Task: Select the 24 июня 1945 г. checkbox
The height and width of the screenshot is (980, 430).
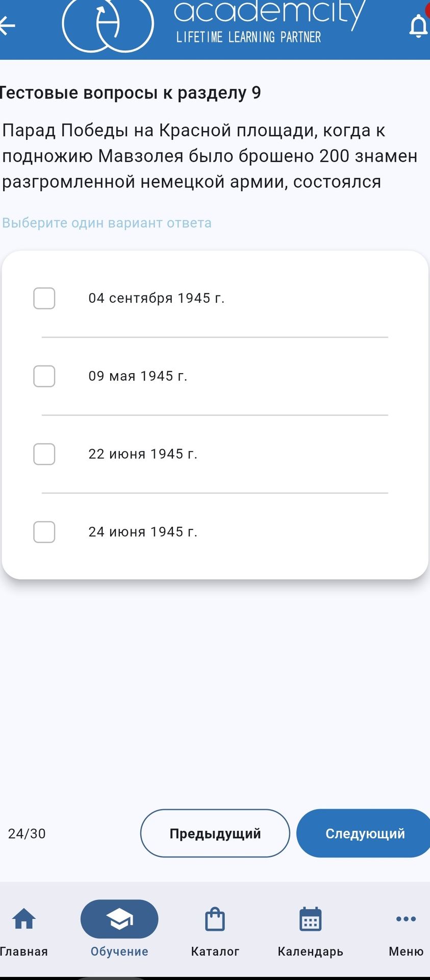Action: point(44,532)
